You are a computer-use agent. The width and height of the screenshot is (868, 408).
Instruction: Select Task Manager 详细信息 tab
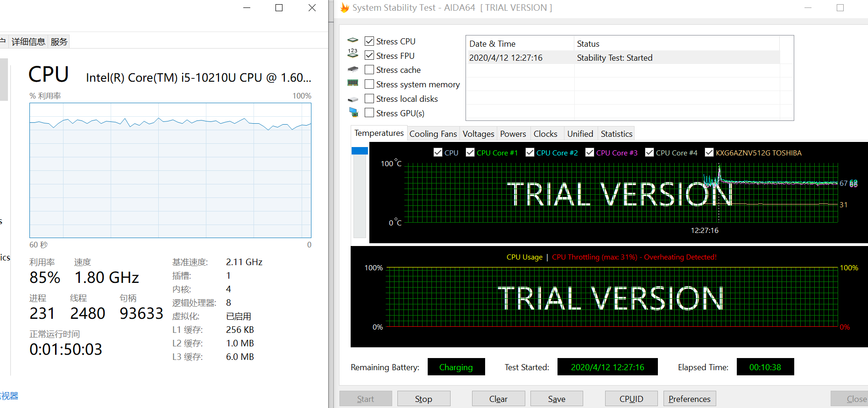pos(28,42)
